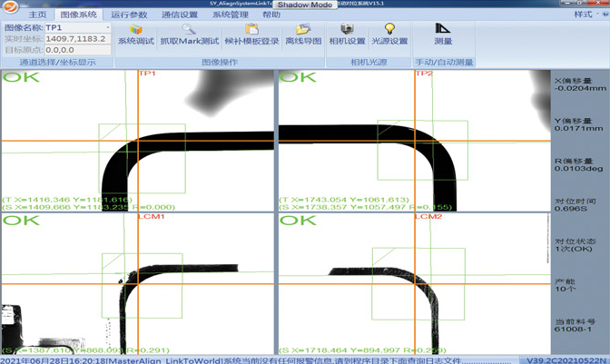Screen dimensions: 610x364
Task: Click the 候补模板登录 template registration icon
Action: pyautogui.click(x=251, y=34)
